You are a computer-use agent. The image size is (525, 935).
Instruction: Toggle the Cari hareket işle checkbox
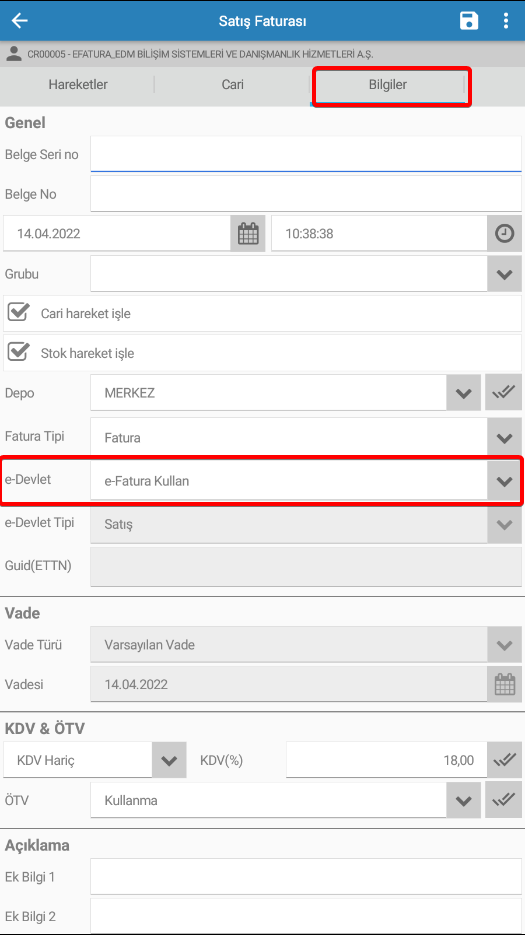point(18,312)
